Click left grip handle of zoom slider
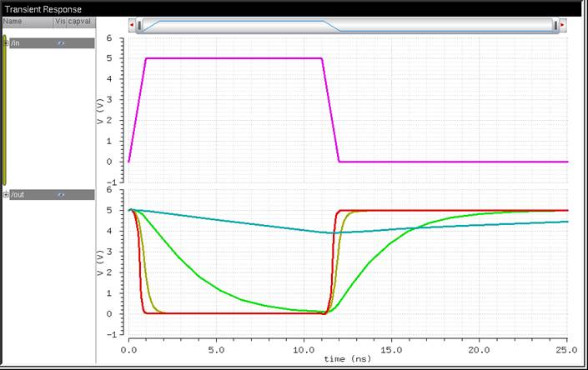Viewport: 588px width, 370px height. (139, 26)
